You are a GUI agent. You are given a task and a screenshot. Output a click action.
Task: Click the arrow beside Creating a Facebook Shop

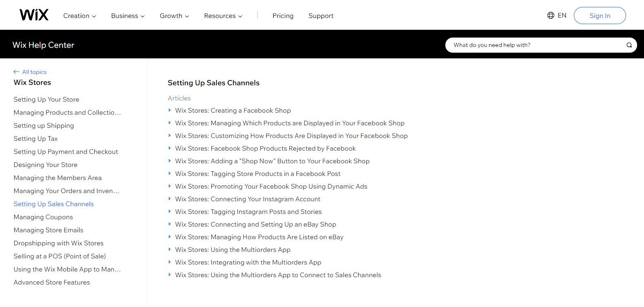pyautogui.click(x=170, y=110)
